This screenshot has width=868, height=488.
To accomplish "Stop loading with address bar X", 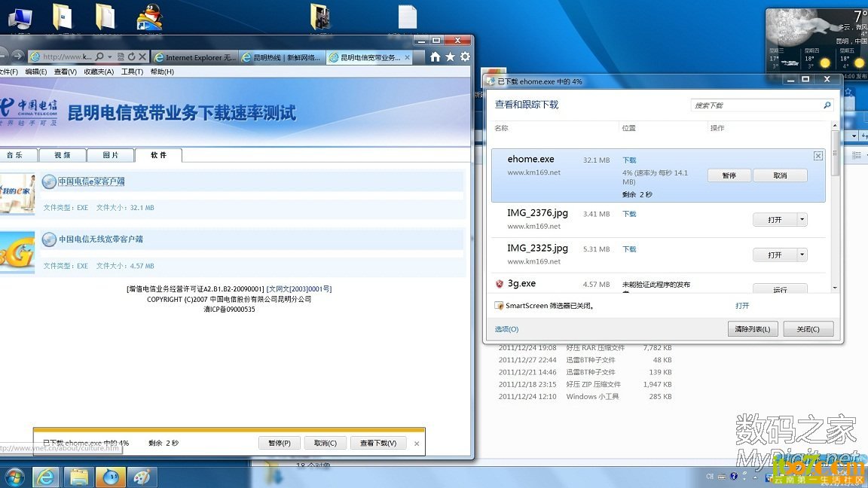I will [x=142, y=56].
